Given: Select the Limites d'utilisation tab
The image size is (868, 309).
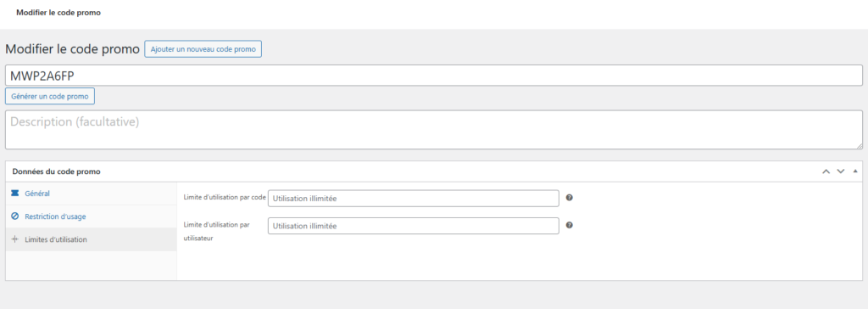Looking at the screenshot, I should [92, 239].
